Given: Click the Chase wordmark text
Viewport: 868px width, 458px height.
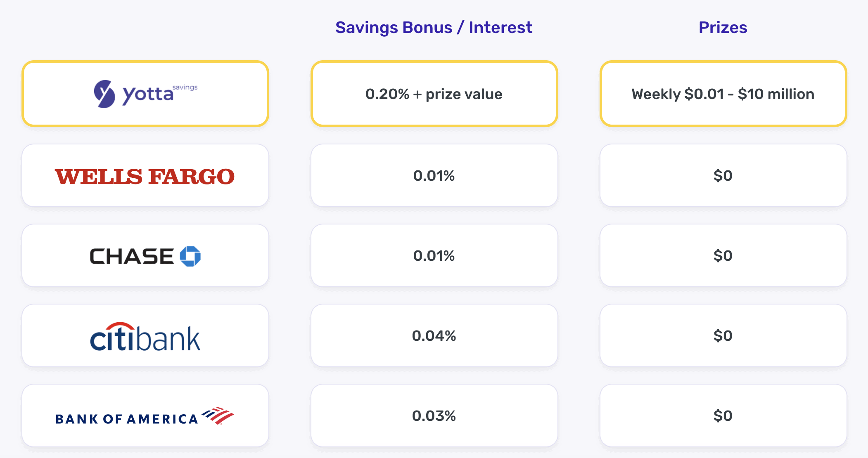Looking at the screenshot, I should 132,257.
